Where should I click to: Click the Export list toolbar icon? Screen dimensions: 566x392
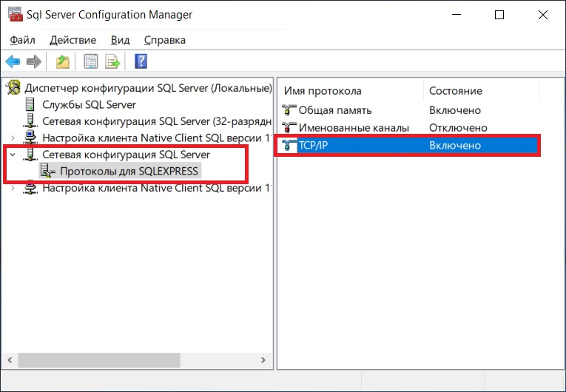pyautogui.click(x=112, y=61)
